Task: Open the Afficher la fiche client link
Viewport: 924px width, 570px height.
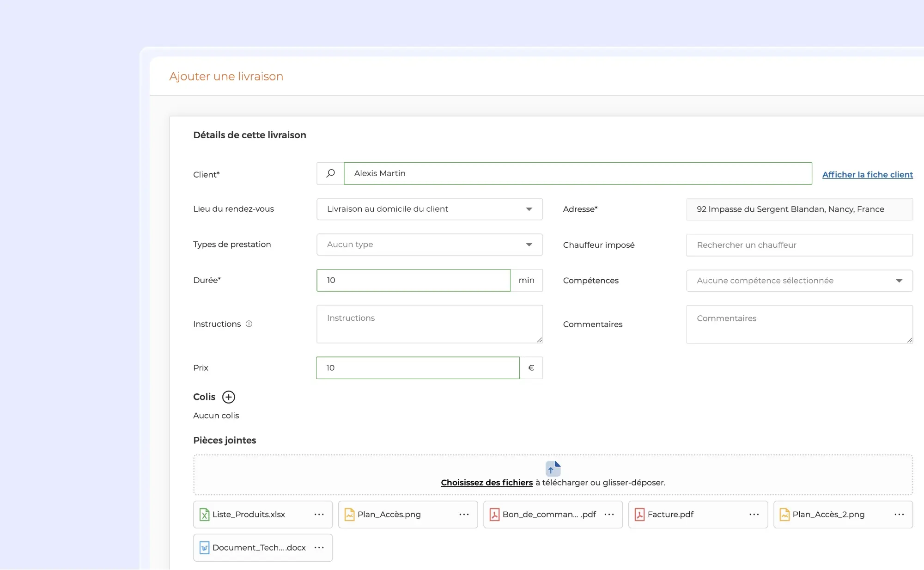Action: click(868, 174)
